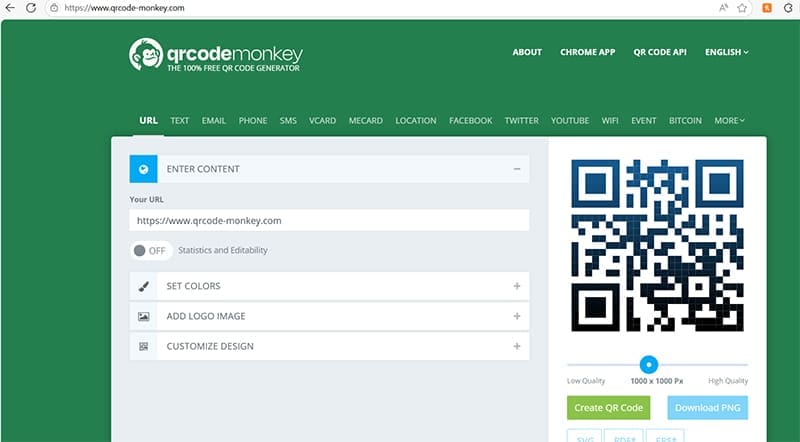Expand the Customize Design section

pyautogui.click(x=517, y=346)
